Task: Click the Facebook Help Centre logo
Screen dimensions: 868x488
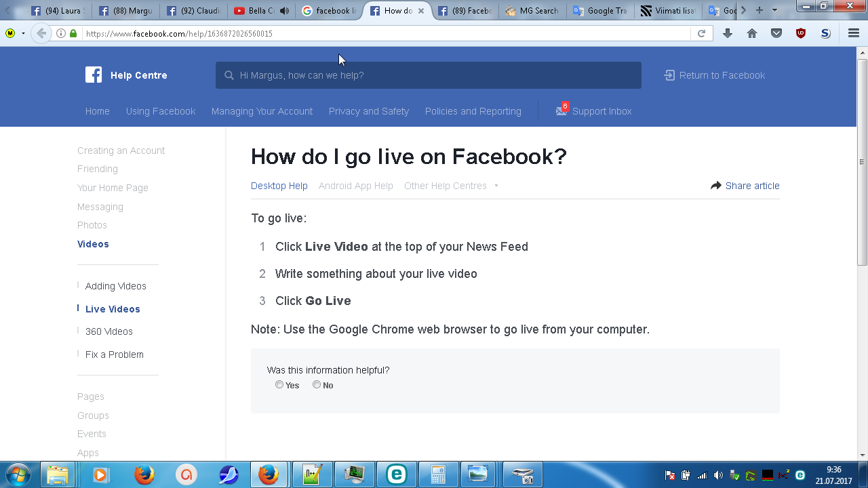Action: [94, 75]
